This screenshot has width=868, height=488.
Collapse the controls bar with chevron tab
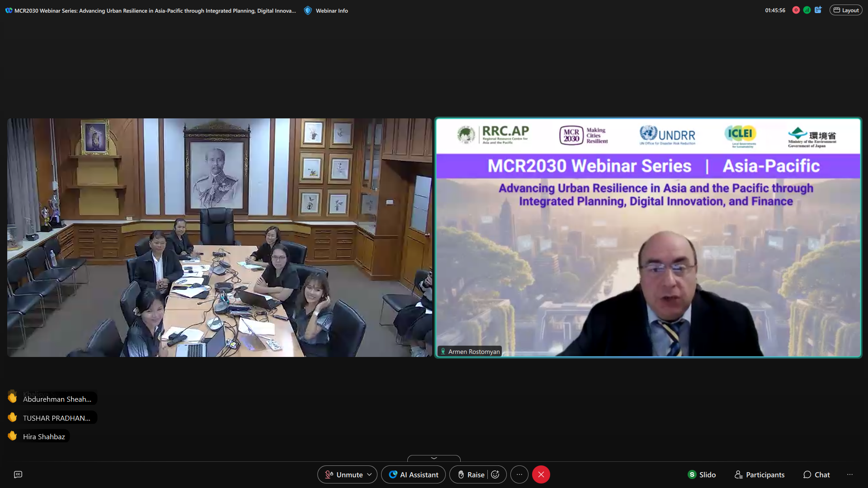434,458
